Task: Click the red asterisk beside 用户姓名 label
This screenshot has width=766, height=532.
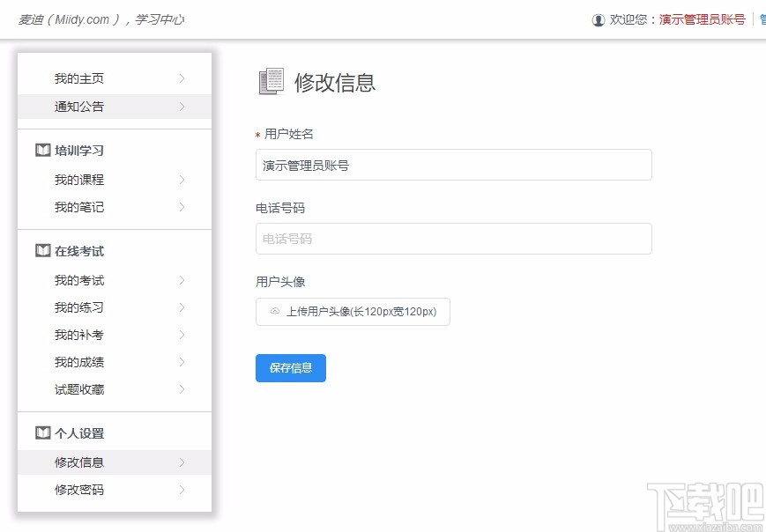Action: coord(257,134)
